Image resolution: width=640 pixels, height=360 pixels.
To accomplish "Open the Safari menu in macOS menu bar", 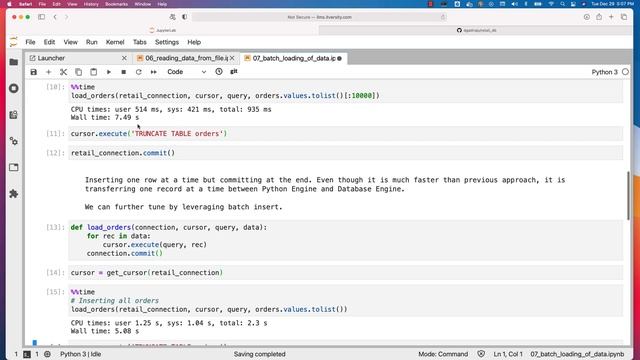I will click(25, 4).
